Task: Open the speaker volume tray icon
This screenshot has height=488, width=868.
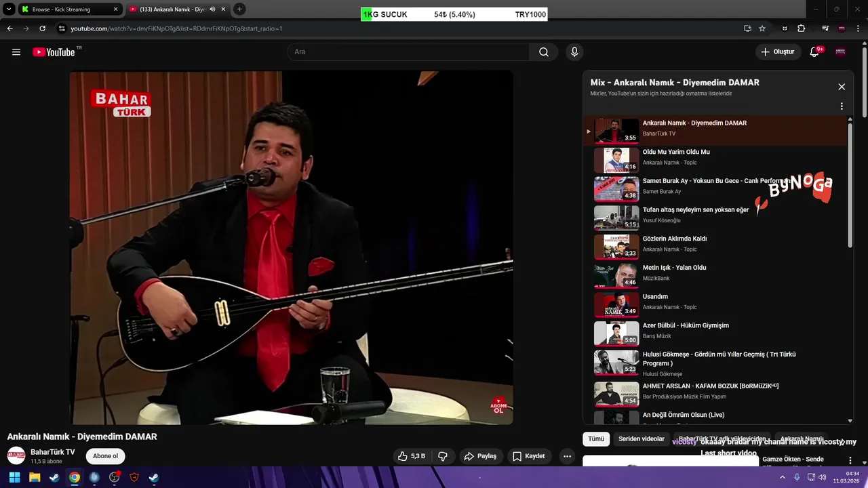Action: click(823, 477)
